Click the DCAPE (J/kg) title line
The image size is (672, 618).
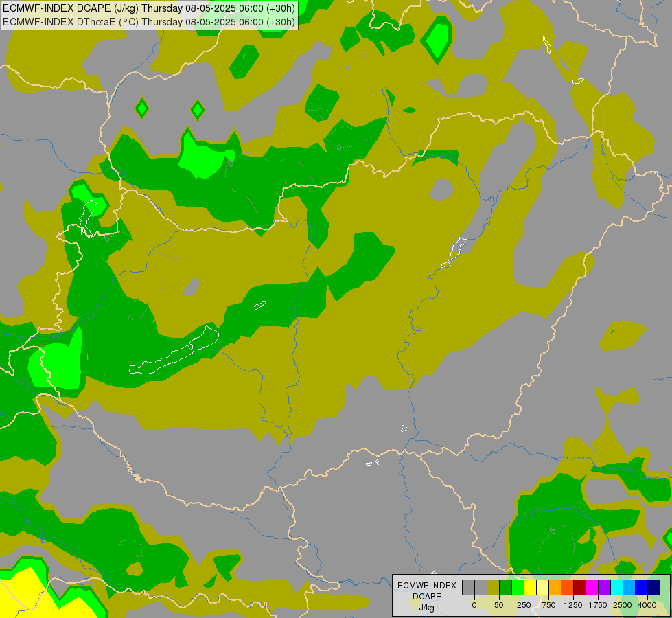(x=149, y=8)
